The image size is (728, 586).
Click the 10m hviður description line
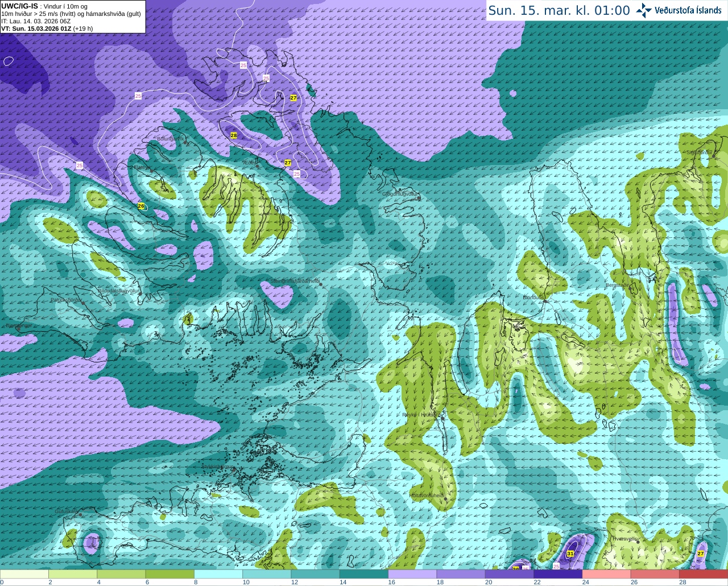71,14
